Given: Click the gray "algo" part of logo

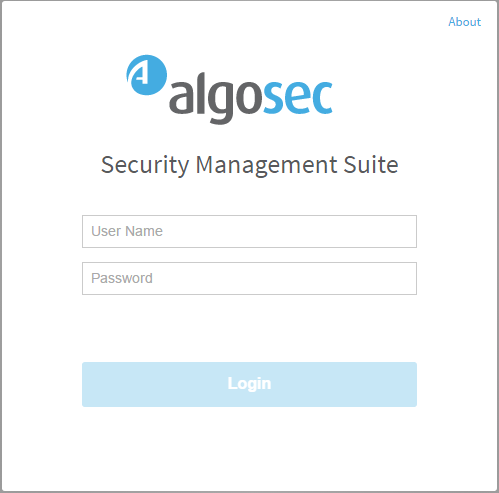Looking at the screenshot, I should point(216,99).
